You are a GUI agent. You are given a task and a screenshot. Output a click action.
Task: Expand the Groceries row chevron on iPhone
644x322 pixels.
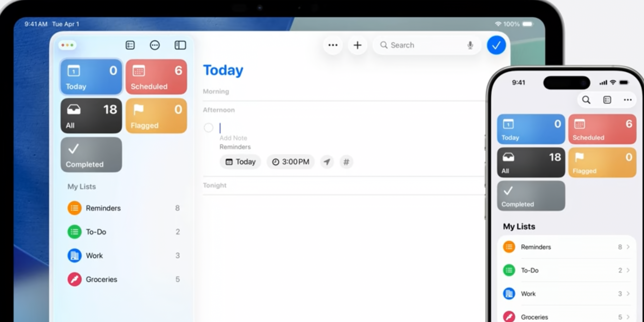(x=628, y=317)
